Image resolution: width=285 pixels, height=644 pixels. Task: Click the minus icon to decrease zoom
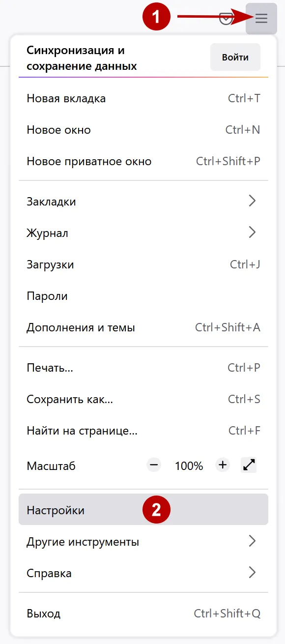[153, 464]
